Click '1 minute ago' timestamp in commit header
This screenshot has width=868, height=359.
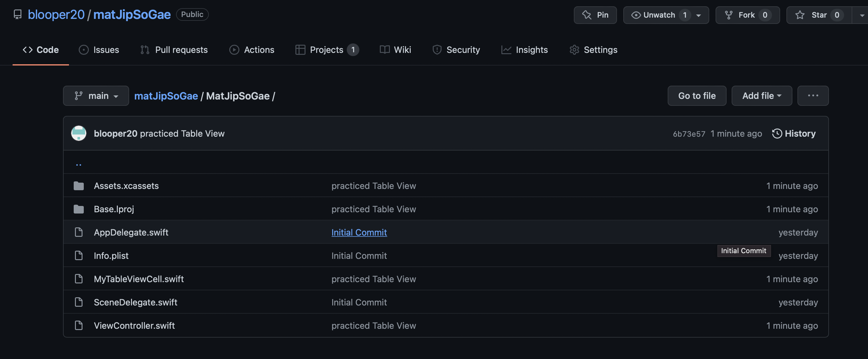(x=736, y=134)
